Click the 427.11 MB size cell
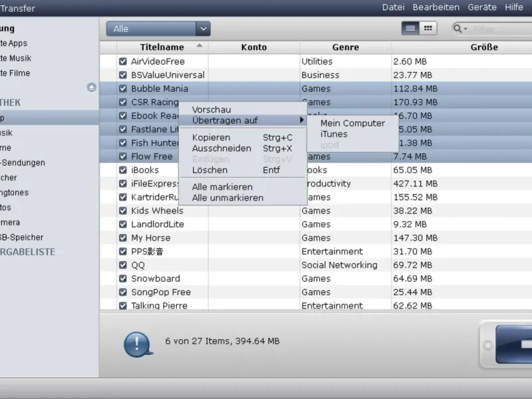Image resolution: width=532 pixels, height=399 pixels. click(415, 184)
